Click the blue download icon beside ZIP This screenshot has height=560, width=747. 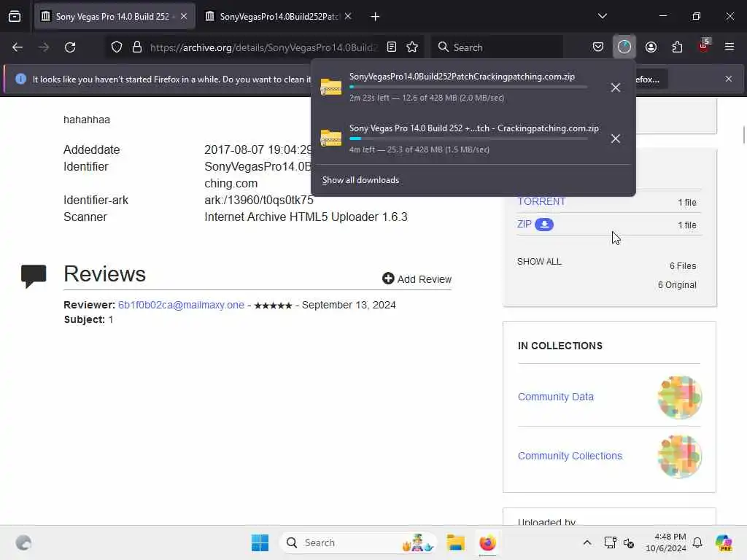[544, 225]
